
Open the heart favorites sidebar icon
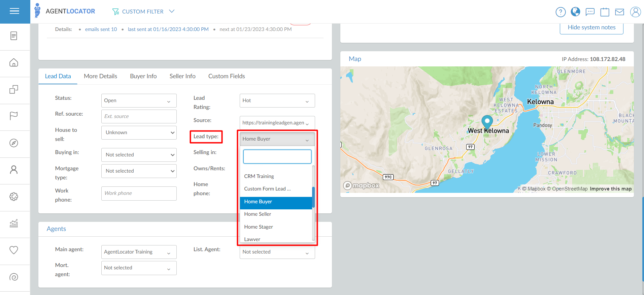click(14, 250)
